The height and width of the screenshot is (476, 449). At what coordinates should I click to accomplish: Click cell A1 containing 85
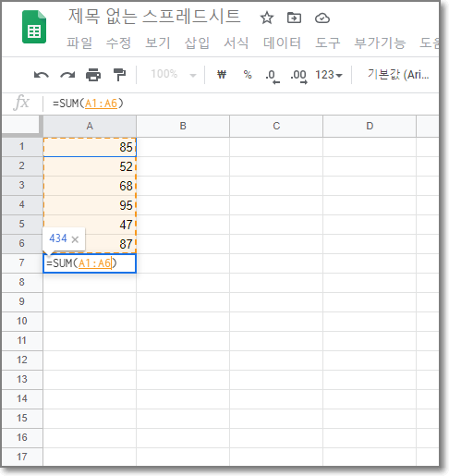point(90,147)
